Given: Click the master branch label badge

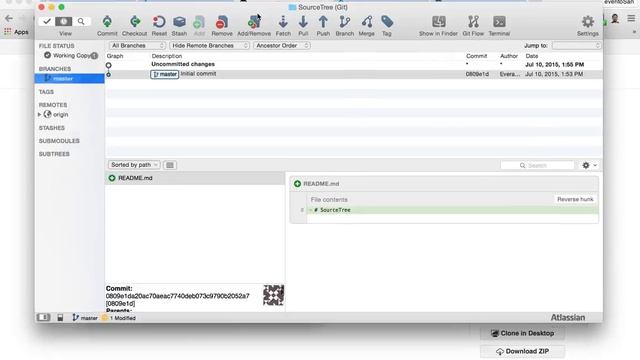Looking at the screenshot, I should [x=164, y=74].
